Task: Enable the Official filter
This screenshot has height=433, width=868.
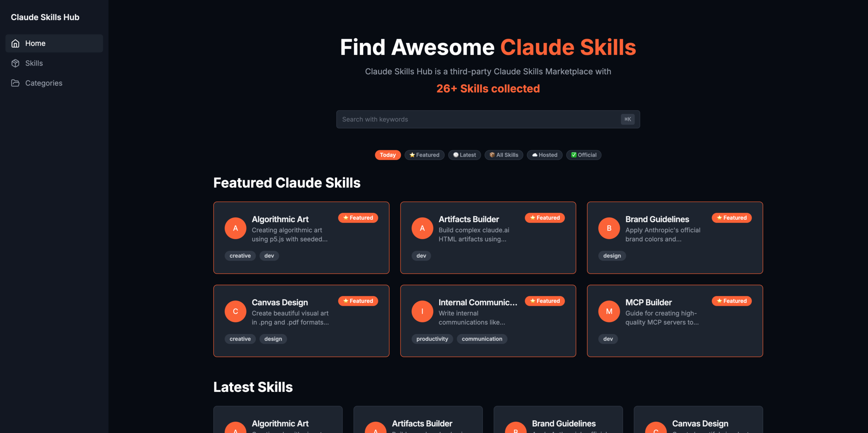Action: (x=584, y=155)
